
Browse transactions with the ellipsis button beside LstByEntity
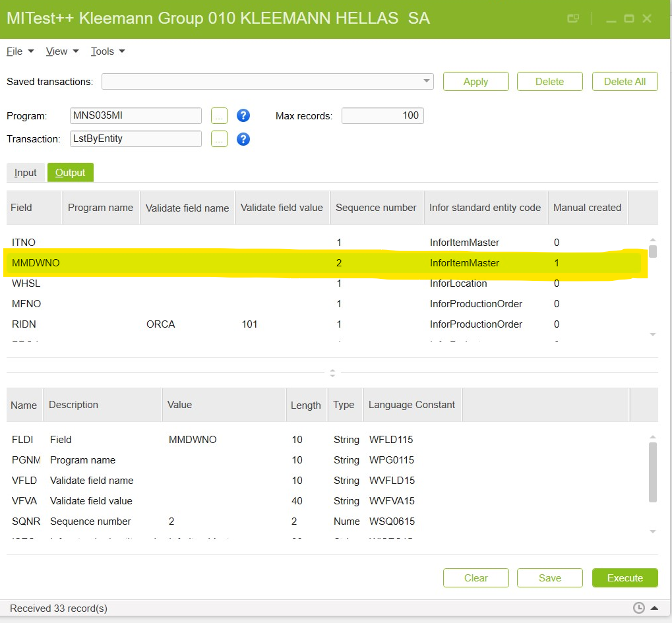(x=219, y=139)
